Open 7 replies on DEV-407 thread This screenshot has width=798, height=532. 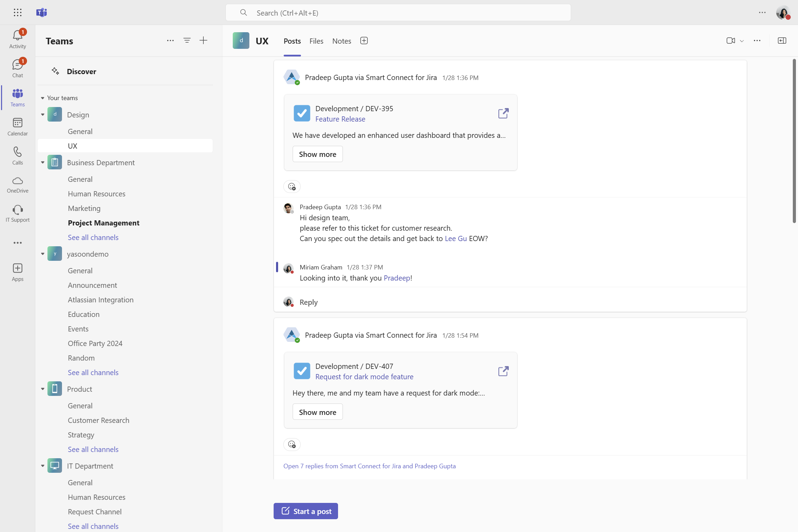(x=369, y=466)
